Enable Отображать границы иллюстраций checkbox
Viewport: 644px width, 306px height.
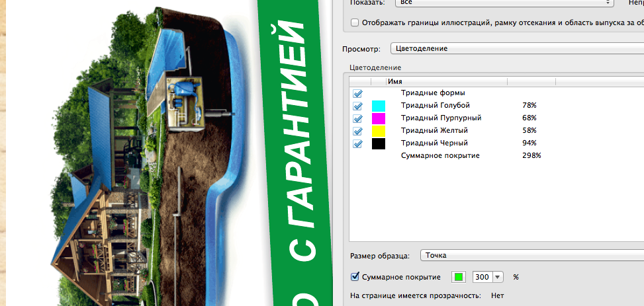(x=355, y=22)
